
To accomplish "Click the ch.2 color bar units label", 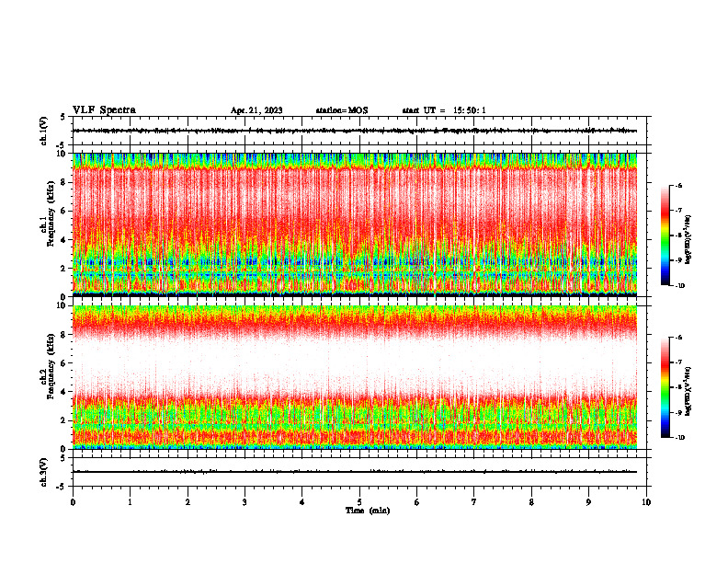I will 688,391.
